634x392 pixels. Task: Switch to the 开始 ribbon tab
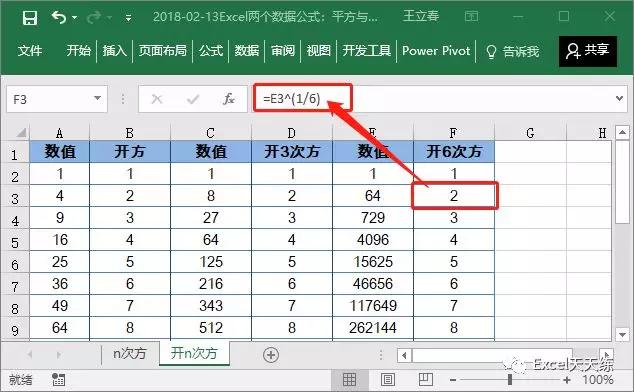point(78,51)
